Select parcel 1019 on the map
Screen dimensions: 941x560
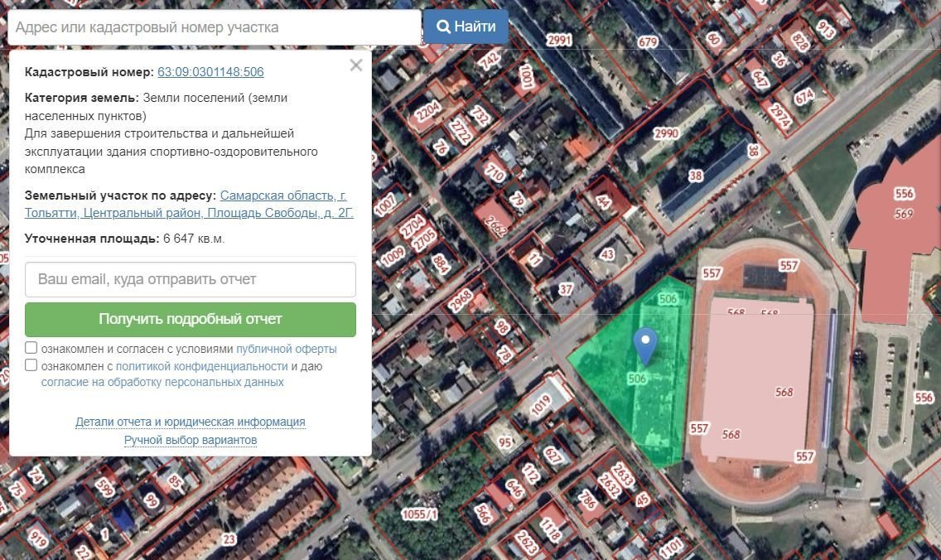pyautogui.click(x=541, y=406)
